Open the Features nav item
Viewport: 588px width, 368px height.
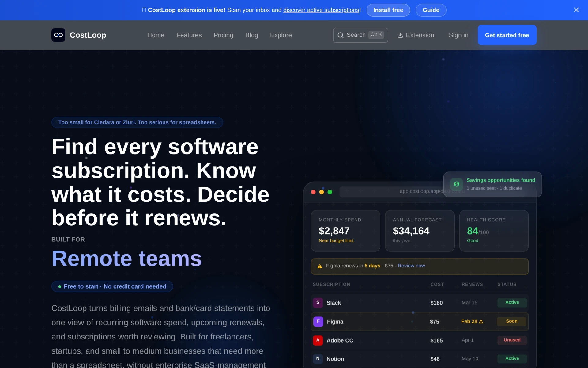(189, 35)
